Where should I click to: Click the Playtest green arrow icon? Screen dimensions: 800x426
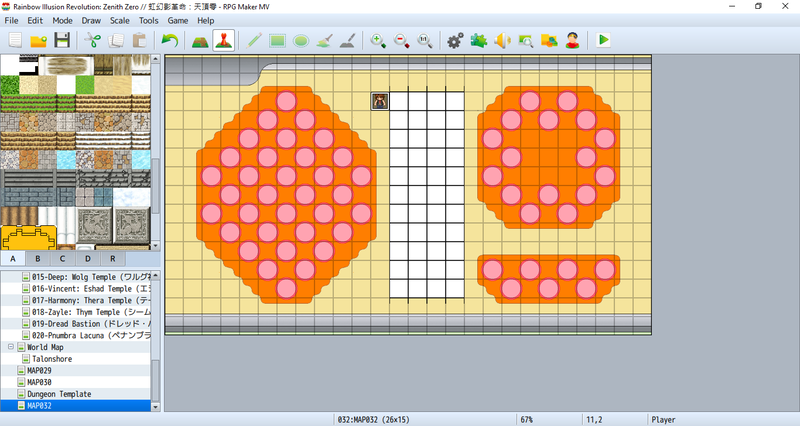(603, 41)
